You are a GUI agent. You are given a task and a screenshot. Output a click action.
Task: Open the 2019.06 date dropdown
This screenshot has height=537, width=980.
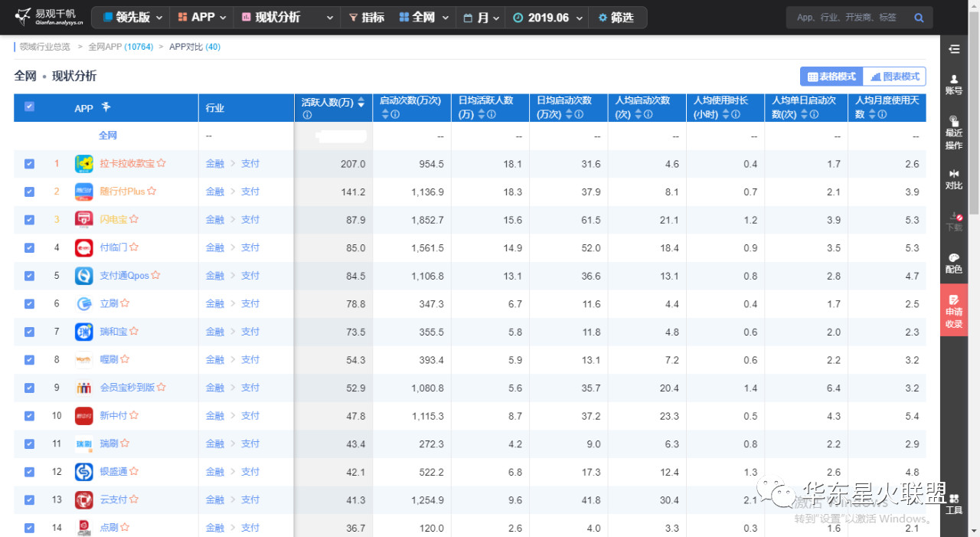point(547,18)
